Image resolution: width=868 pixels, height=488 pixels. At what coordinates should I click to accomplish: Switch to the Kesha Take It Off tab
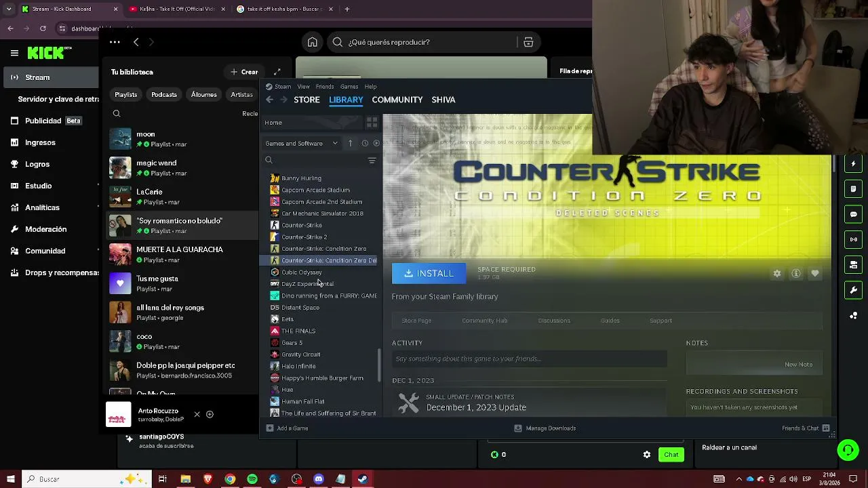(x=177, y=9)
